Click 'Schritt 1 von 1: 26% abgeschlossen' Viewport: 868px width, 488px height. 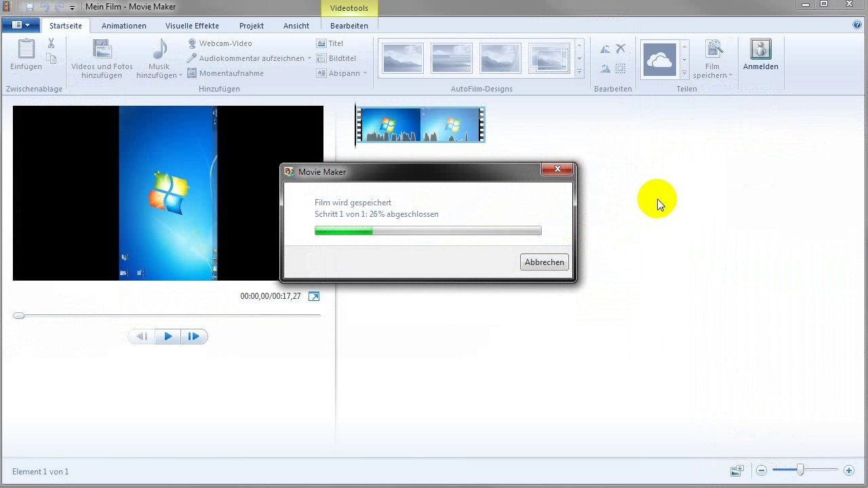pyautogui.click(x=376, y=214)
